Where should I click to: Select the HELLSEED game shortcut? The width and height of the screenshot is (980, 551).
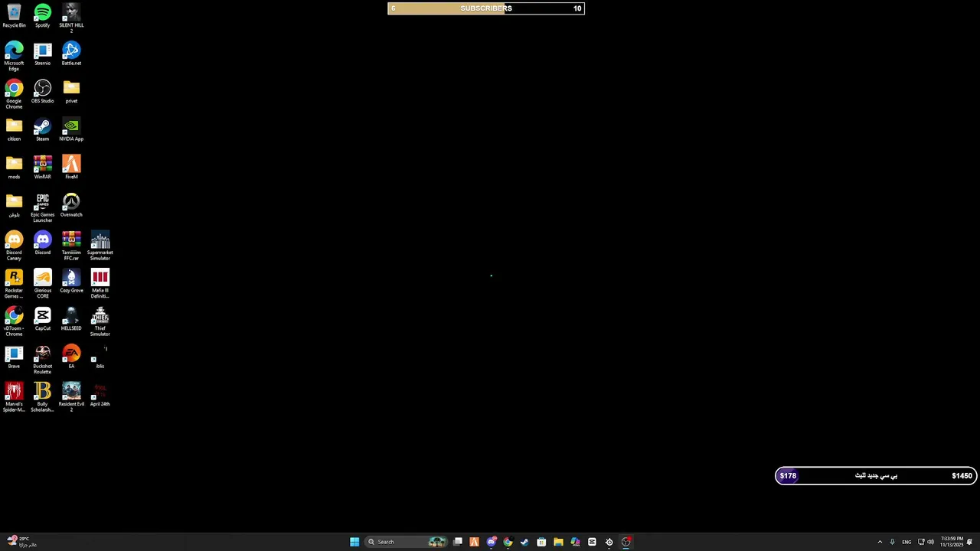point(71,319)
